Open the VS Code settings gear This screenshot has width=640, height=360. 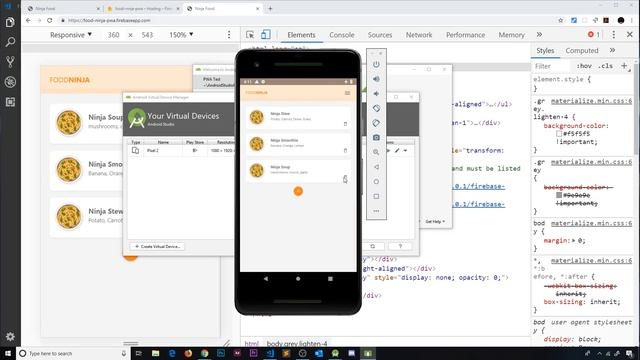10,336
